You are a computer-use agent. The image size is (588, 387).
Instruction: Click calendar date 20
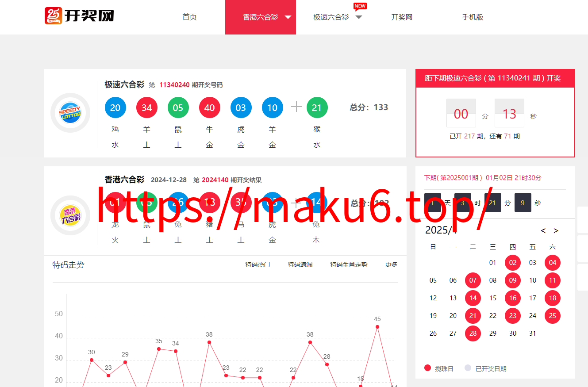tap(453, 316)
